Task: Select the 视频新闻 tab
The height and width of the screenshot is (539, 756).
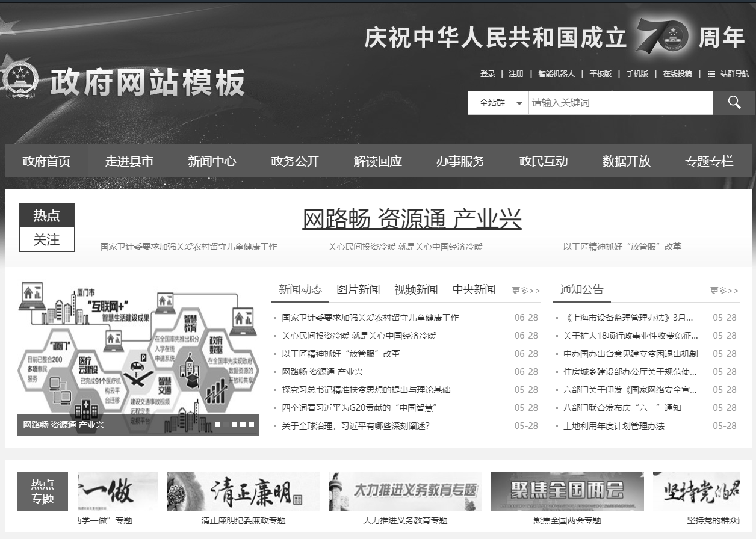Action: (x=416, y=289)
